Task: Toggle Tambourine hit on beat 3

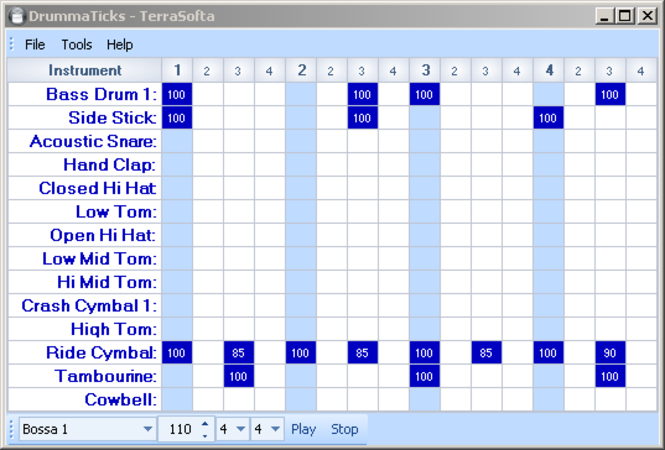Action: click(x=425, y=376)
